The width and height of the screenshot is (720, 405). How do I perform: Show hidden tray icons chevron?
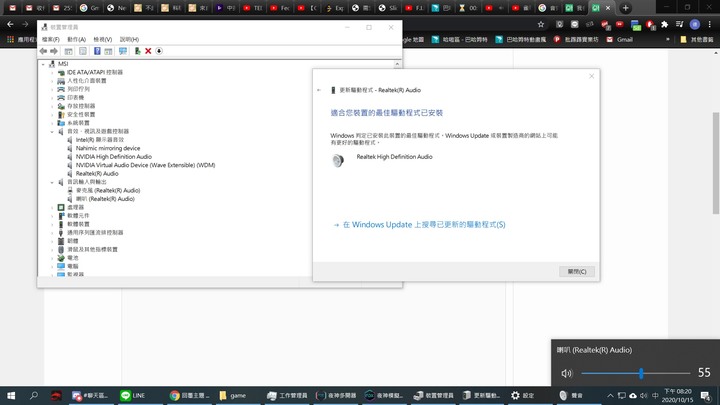pyautogui.click(x=610, y=395)
